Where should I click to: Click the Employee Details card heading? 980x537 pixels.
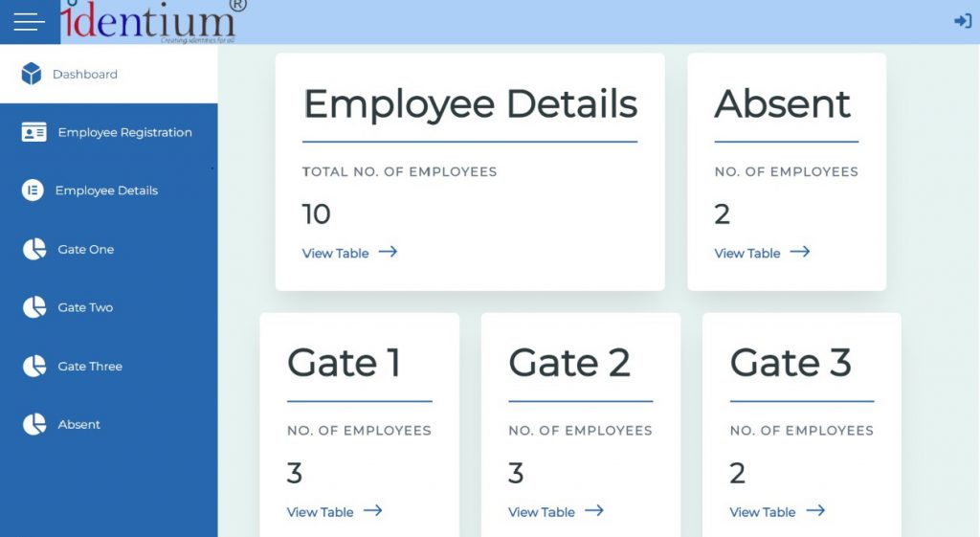(x=470, y=103)
